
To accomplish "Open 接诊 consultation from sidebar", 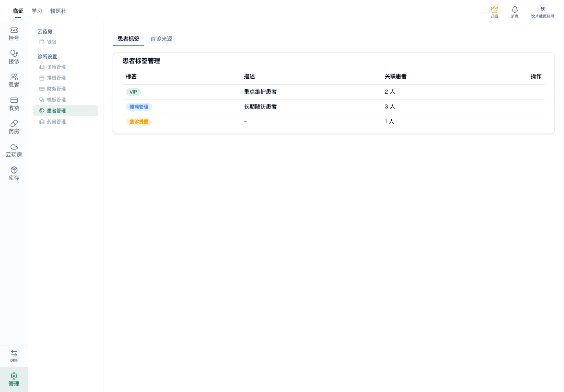I will coord(14,57).
